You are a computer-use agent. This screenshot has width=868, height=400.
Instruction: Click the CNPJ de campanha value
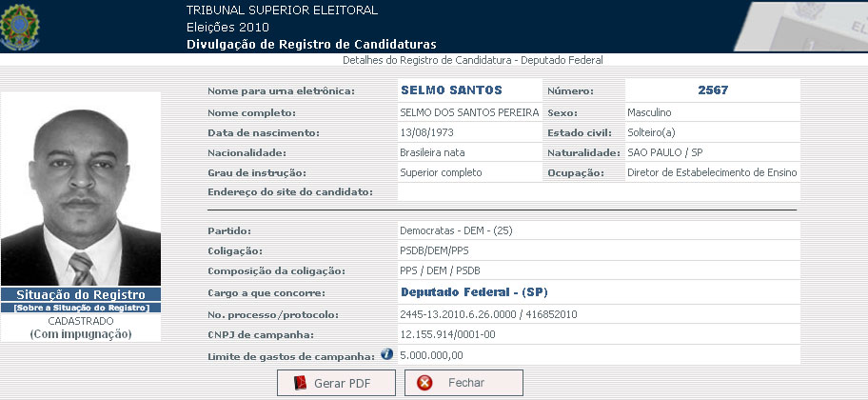[449, 334]
